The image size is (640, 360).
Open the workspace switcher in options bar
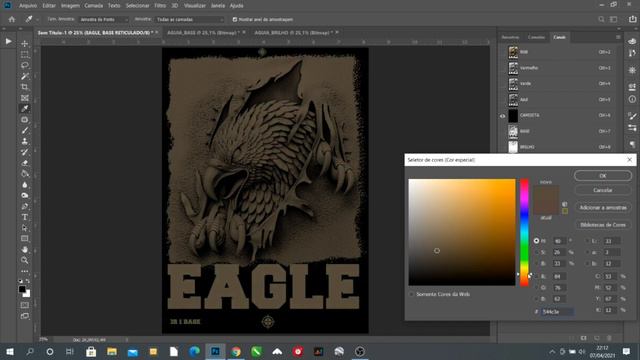613,19
